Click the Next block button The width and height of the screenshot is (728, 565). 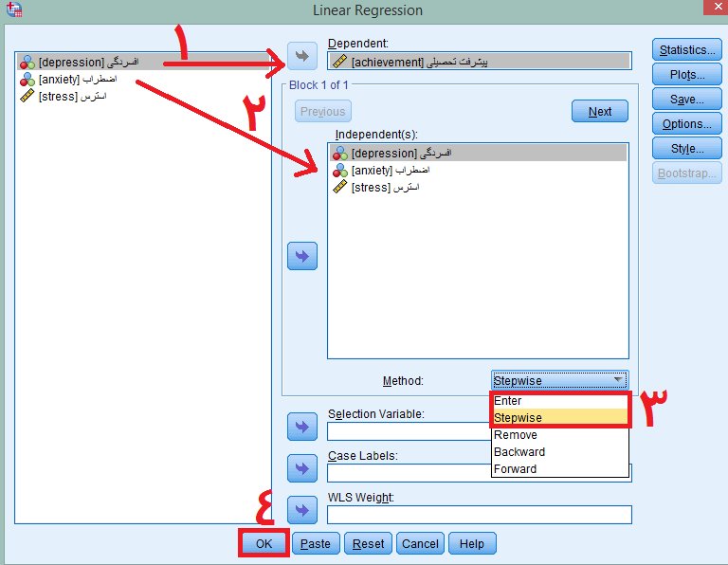tap(599, 111)
